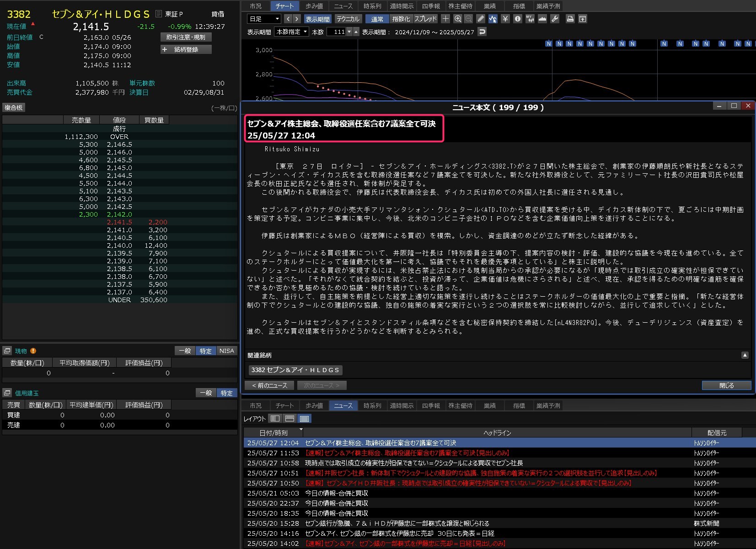Click the 配信元 column header
756x549 pixels.
coord(717,432)
